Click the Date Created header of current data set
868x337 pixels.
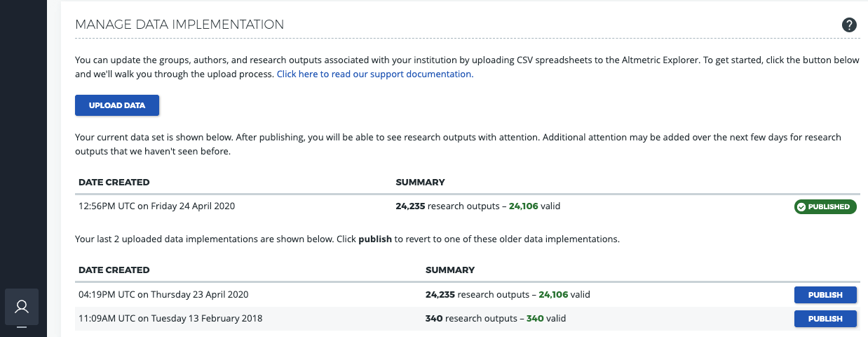114,182
